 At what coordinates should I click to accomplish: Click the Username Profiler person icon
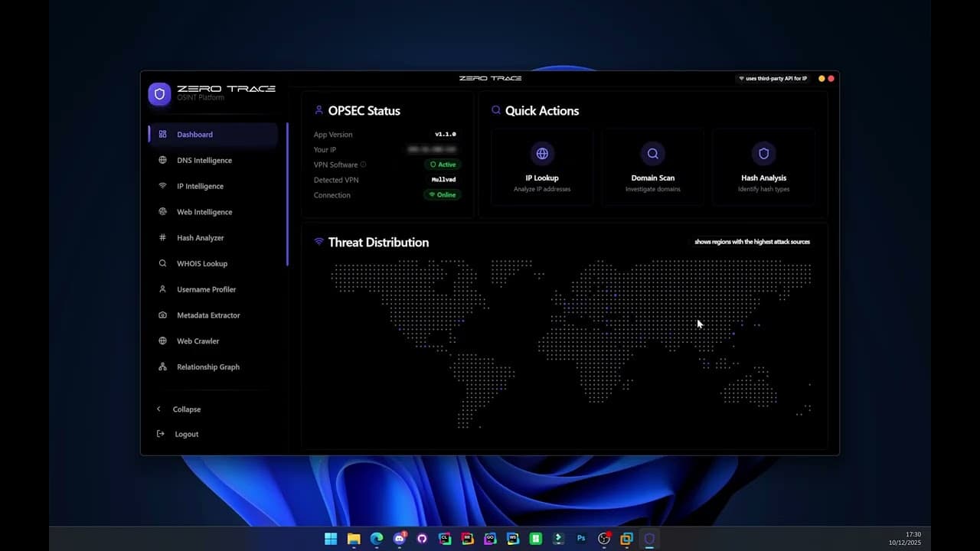pyautogui.click(x=162, y=289)
